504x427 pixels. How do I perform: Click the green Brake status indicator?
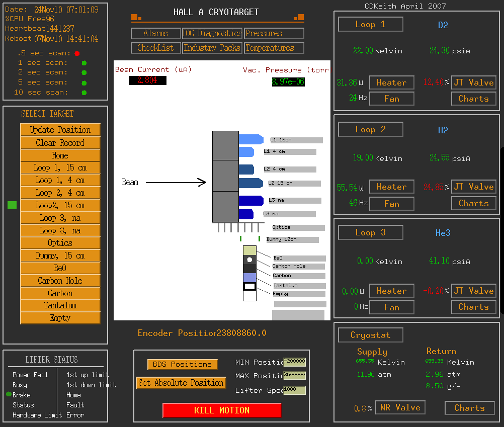tap(9, 394)
